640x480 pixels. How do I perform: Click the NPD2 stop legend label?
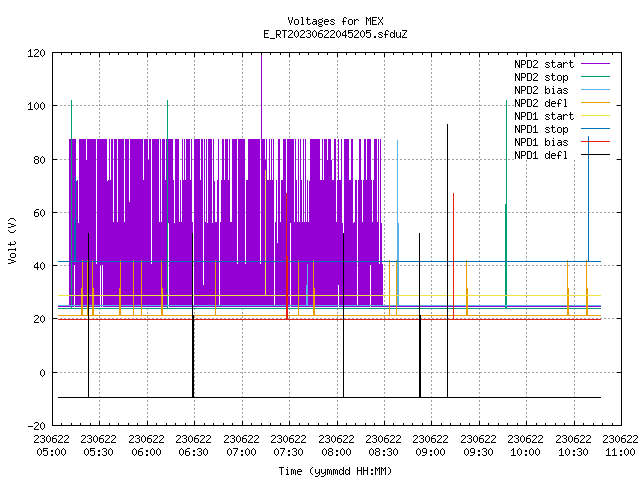point(541,77)
